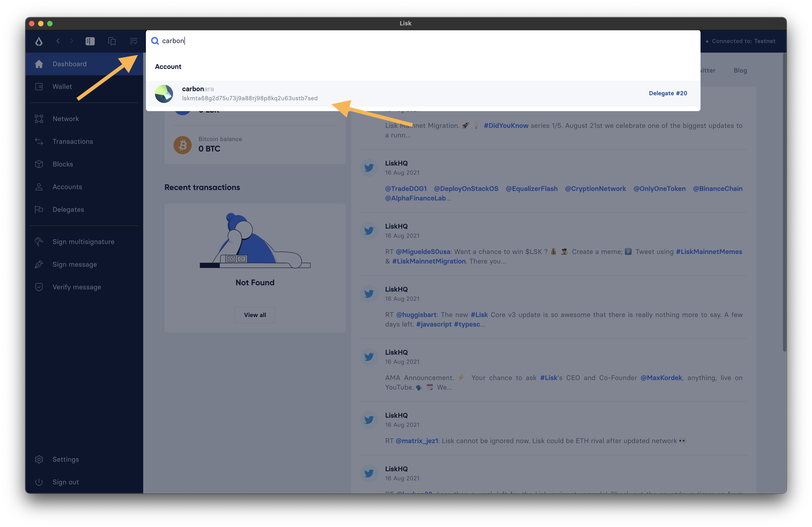Click the Accounts person icon
The image size is (812, 527).
click(39, 187)
